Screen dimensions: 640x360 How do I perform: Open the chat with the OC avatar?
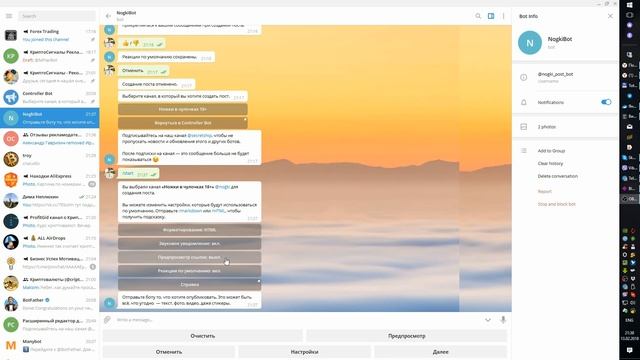point(49,138)
